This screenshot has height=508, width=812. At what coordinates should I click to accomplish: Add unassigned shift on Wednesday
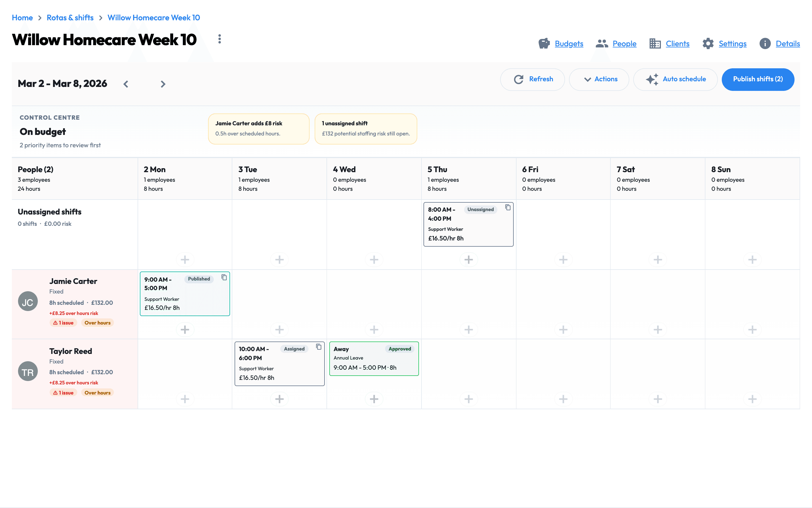(x=374, y=259)
